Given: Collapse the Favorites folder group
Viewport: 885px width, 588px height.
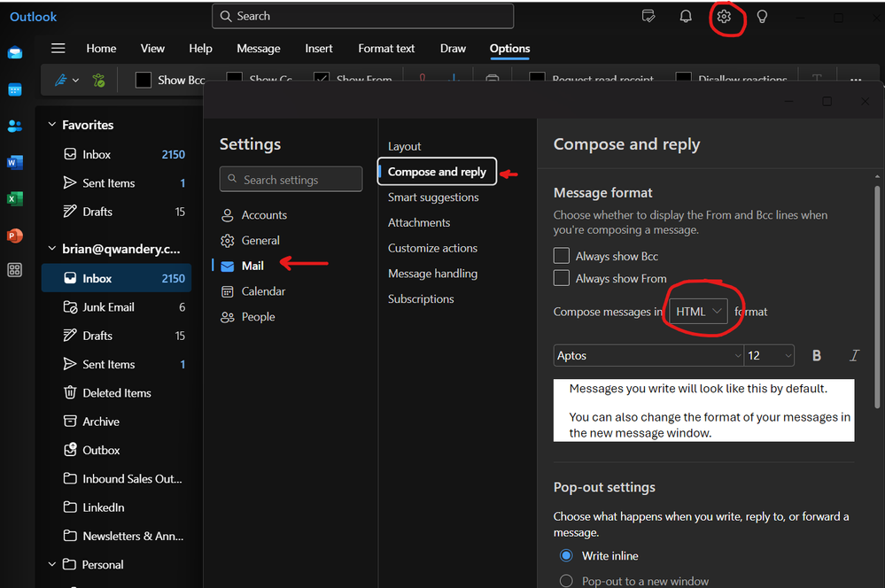Looking at the screenshot, I should click(52, 125).
